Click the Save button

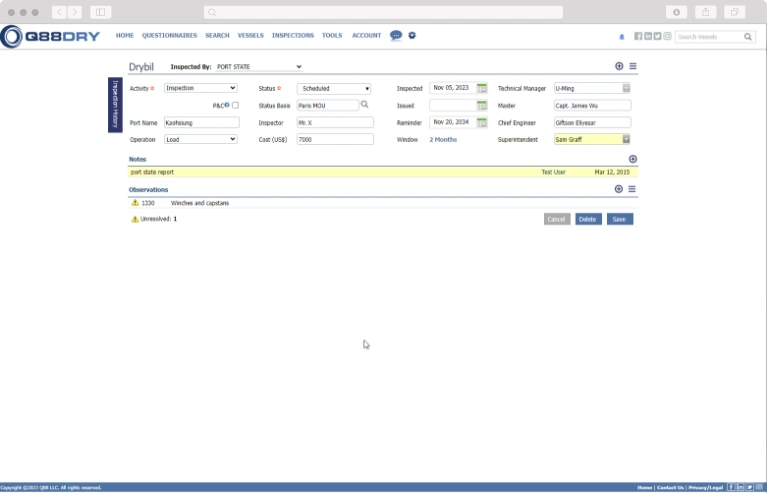pos(620,219)
